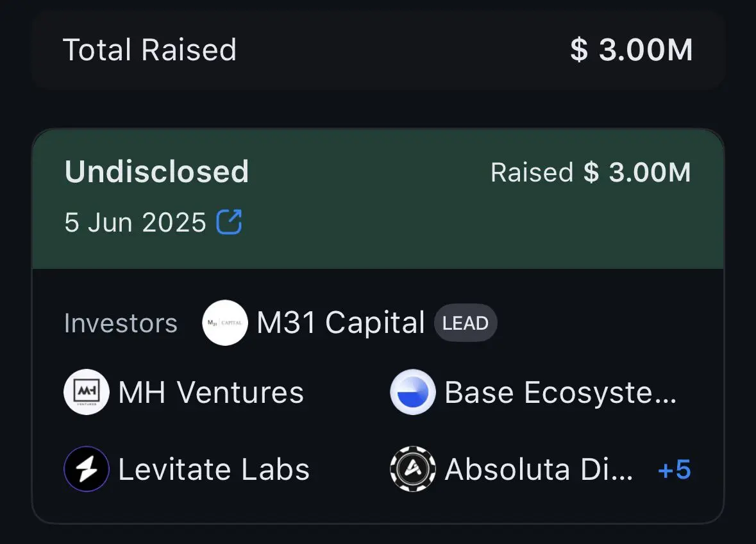This screenshot has width=756, height=544.
Task: Click the Base Ecosystem blue logo icon
Action: pos(413,392)
